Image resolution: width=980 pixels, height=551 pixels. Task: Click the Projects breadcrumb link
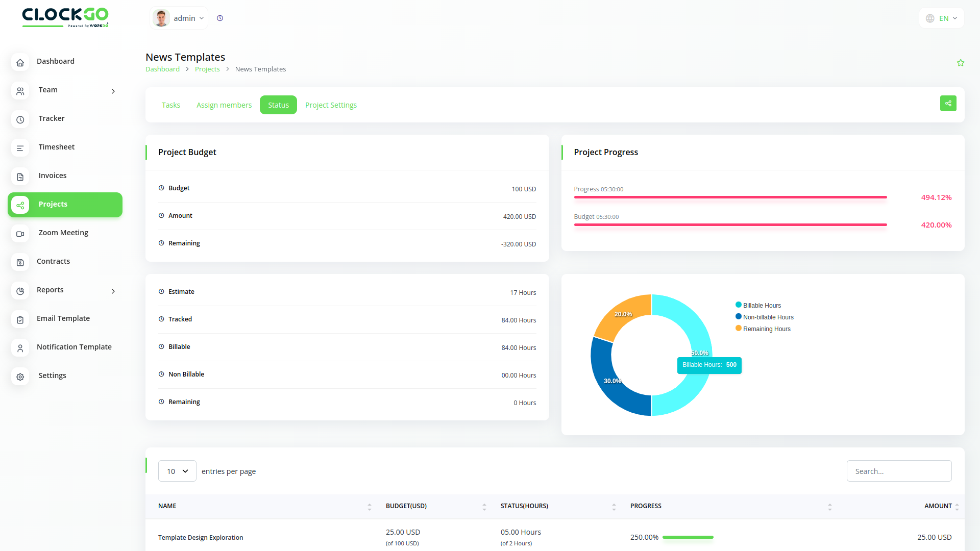point(207,69)
